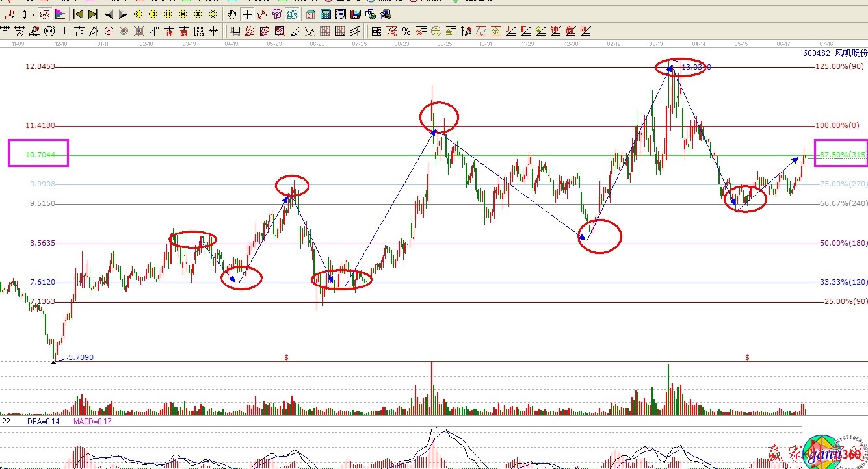
Task: Click the 03-13 date on time axis
Action: click(656, 44)
